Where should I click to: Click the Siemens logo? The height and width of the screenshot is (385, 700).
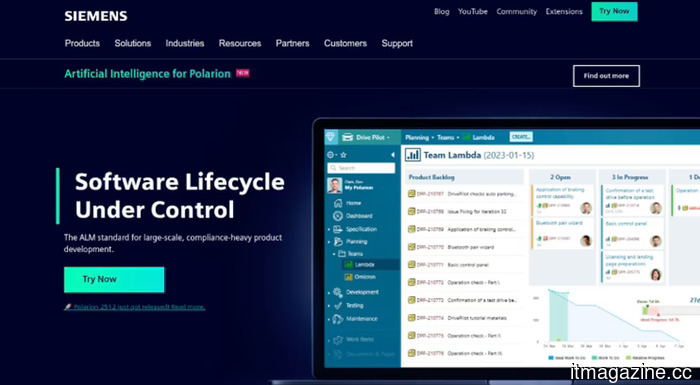click(x=96, y=16)
